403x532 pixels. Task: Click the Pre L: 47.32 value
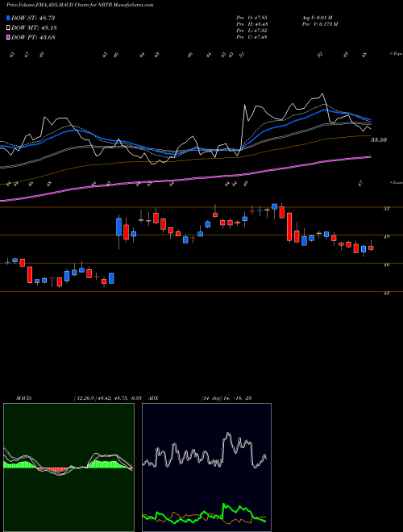(251, 31)
